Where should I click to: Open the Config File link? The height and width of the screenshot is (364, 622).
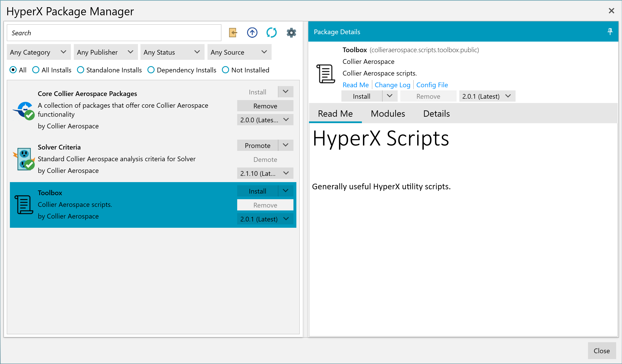432,85
